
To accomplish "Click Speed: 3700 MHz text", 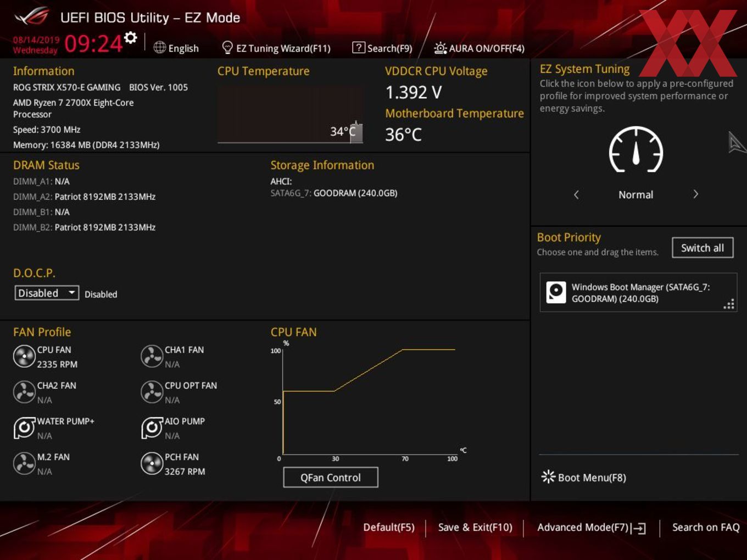I will pyautogui.click(x=47, y=130).
